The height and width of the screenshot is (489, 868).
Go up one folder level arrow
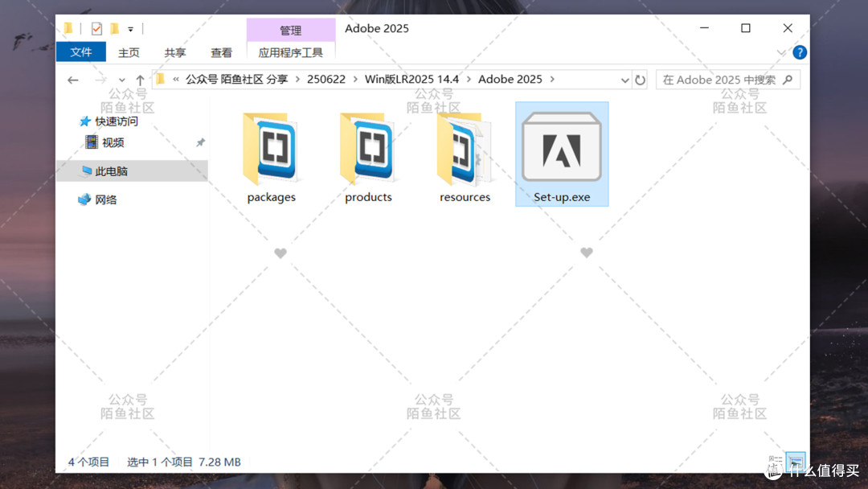[x=140, y=80]
